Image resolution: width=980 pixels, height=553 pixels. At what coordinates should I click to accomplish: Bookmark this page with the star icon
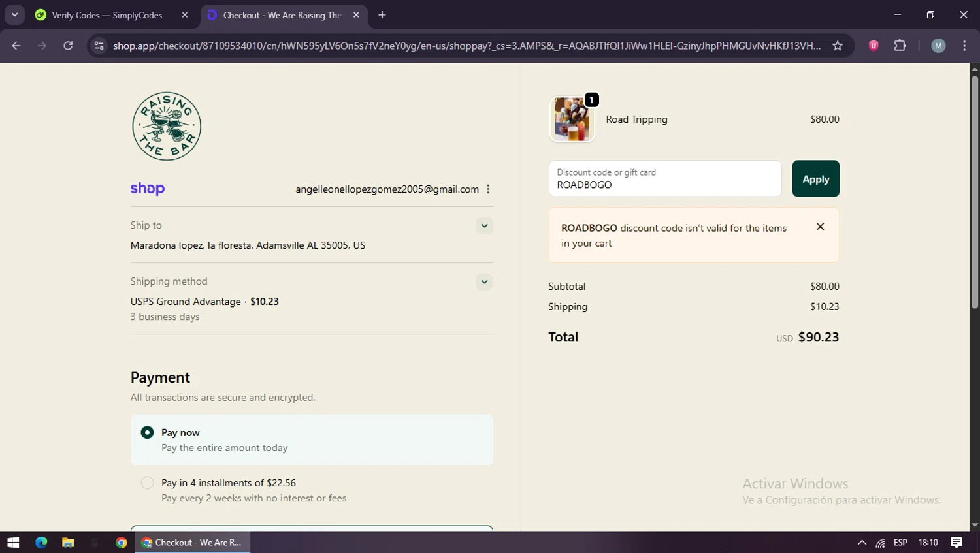pos(838,46)
